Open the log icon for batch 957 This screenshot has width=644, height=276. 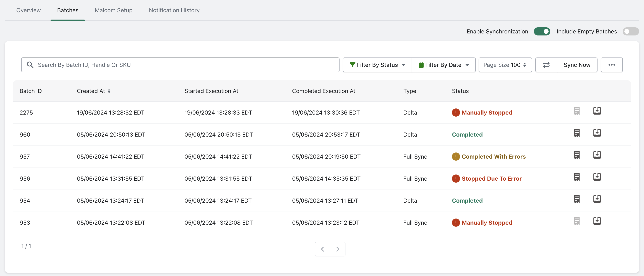577,155
